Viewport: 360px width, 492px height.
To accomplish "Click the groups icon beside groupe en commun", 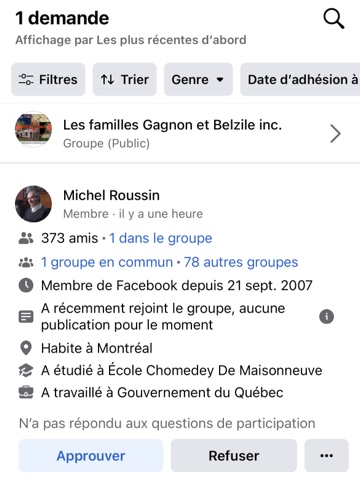I will coord(26,263).
